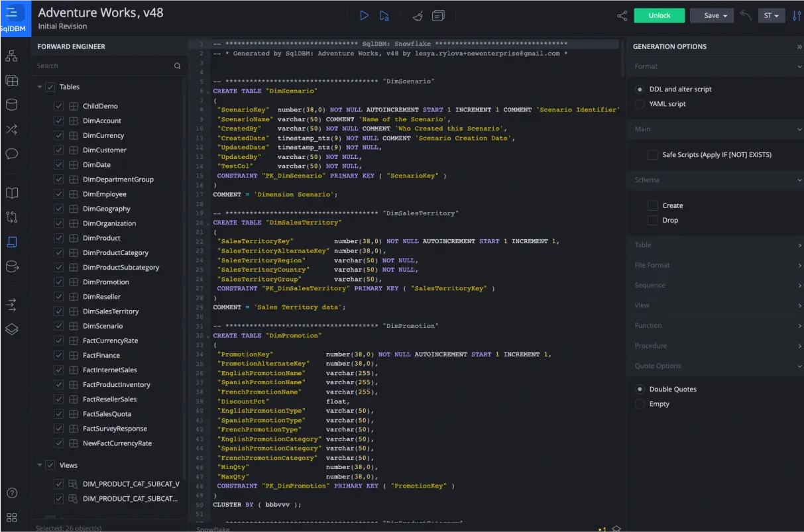
Task: Run script with the play icon
Action: tap(364, 15)
